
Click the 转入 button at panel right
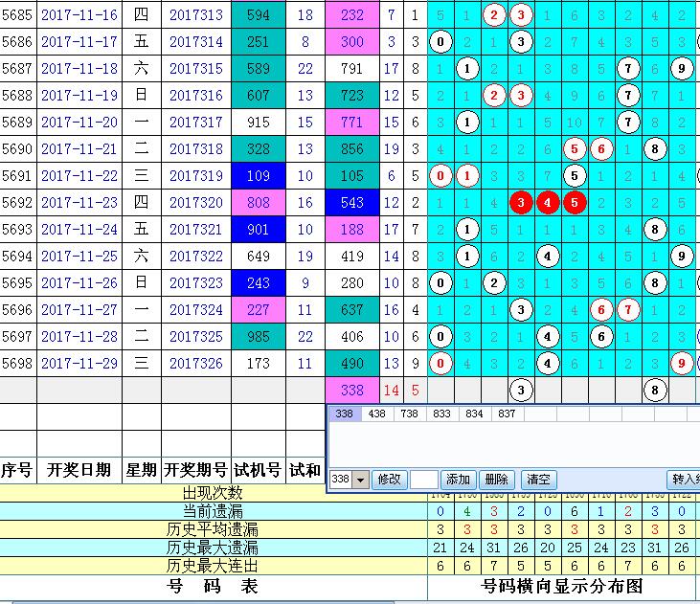pos(684,480)
